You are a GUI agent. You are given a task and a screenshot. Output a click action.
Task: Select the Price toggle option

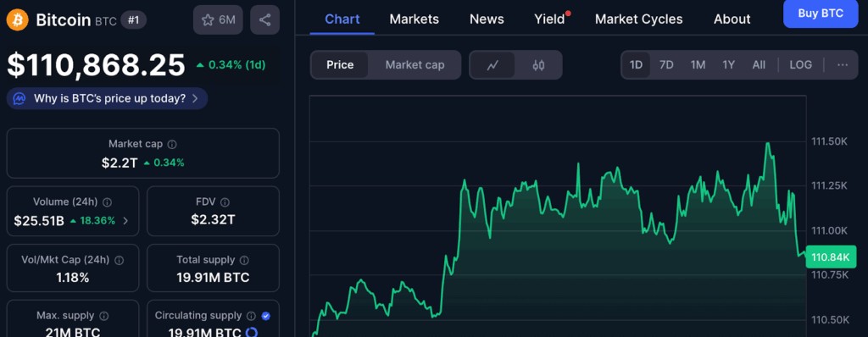point(340,65)
